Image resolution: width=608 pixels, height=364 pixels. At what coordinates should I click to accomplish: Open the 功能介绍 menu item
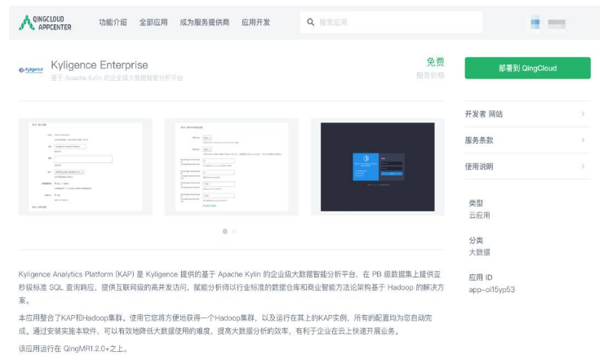[113, 23]
